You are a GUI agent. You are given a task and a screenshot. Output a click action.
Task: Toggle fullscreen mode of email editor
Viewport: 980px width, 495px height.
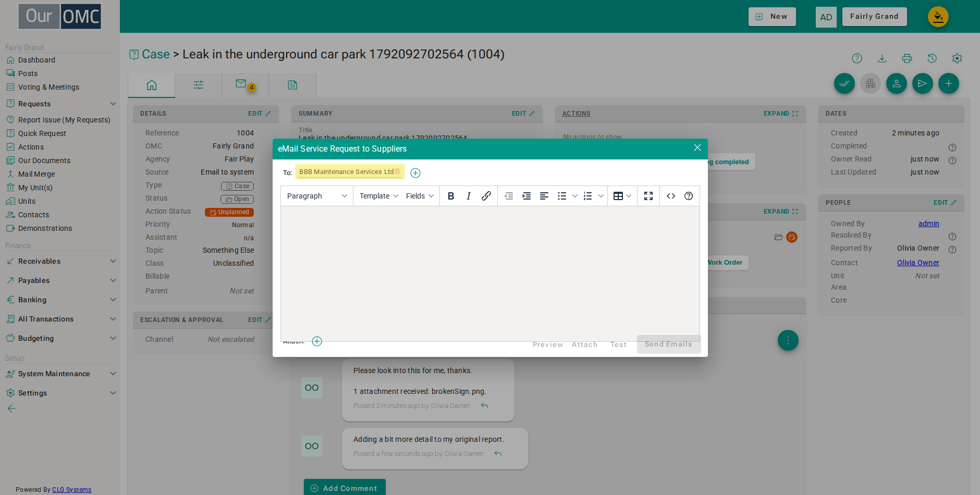point(648,196)
